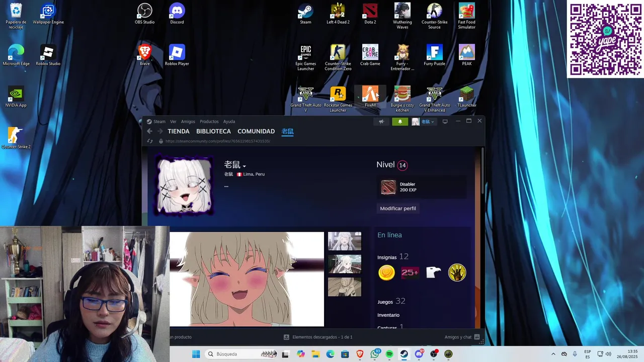Switch to the COMUNIDAD tab

point(256,131)
